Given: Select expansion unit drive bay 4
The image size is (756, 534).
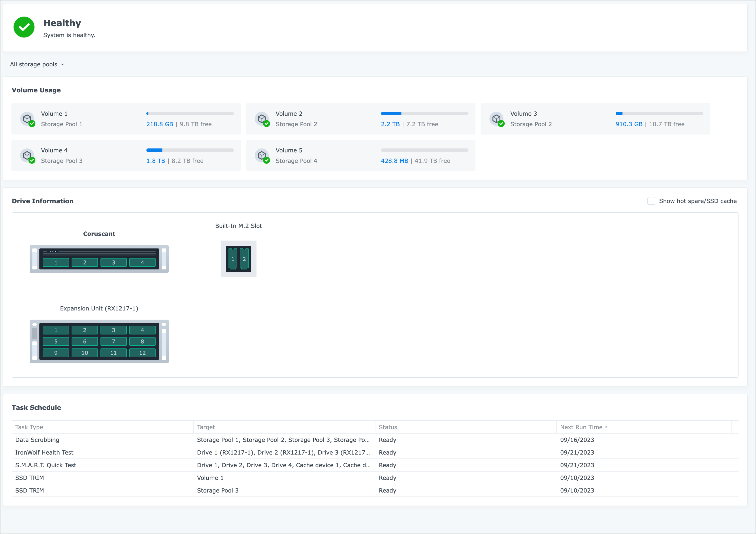Looking at the screenshot, I should click(x=142, y=330).
